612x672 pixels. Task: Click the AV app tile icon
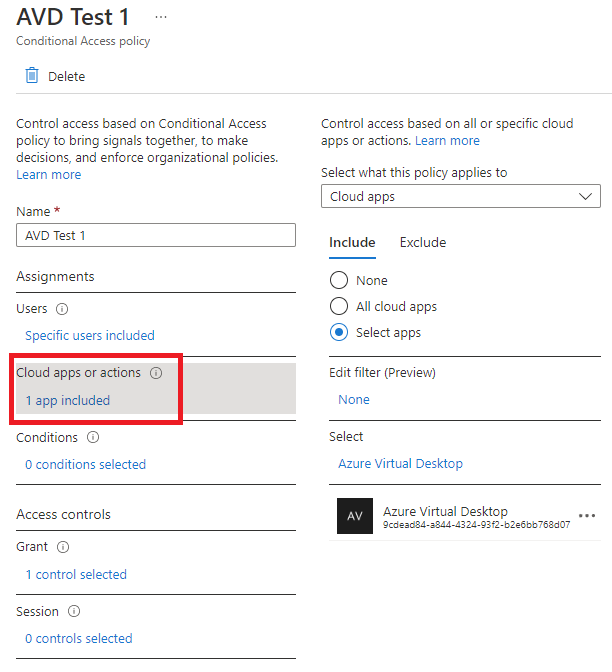[355, 516]
